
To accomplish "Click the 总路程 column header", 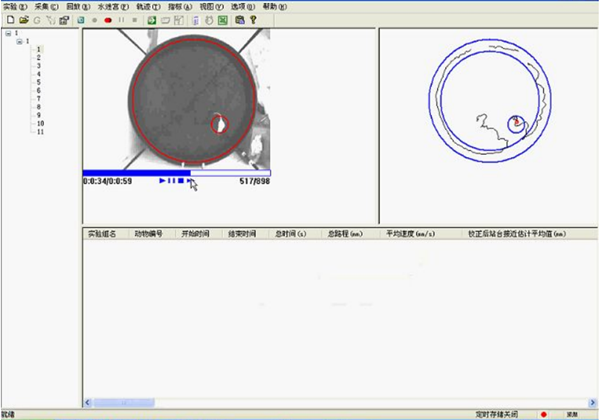I will tap(344, 233).
